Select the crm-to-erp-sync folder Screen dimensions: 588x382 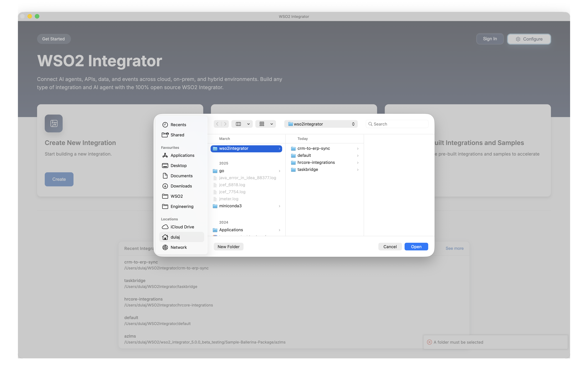(325, 148)
